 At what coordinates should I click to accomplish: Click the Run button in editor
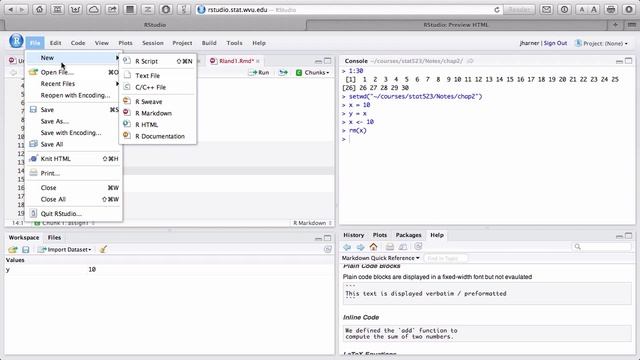tap(260, 72)
